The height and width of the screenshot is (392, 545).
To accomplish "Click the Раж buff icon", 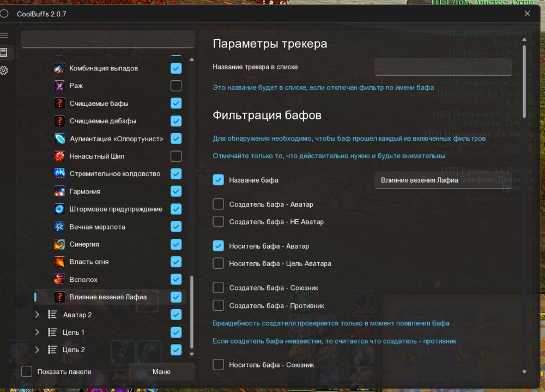I will (60, 86).
